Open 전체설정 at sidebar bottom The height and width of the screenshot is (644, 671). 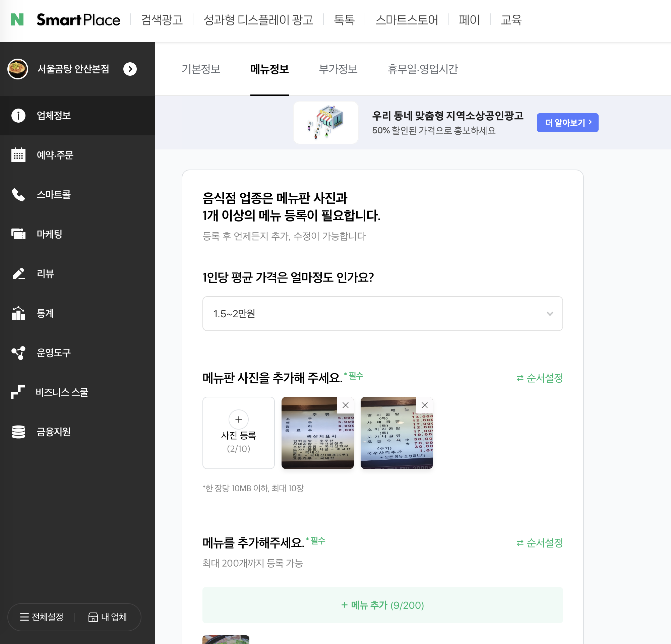pyautogui.click(x=42, y=617)
